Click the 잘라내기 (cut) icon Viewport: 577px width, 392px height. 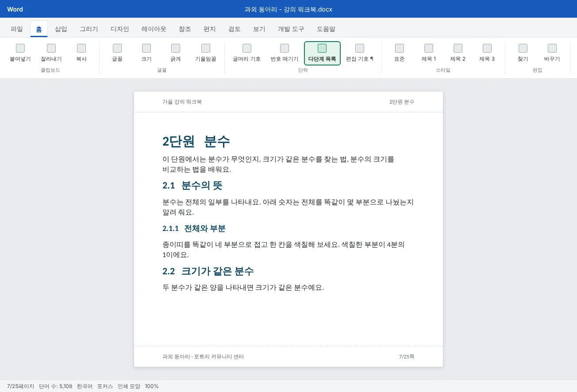pyautogui.click(x=51, y=48)
